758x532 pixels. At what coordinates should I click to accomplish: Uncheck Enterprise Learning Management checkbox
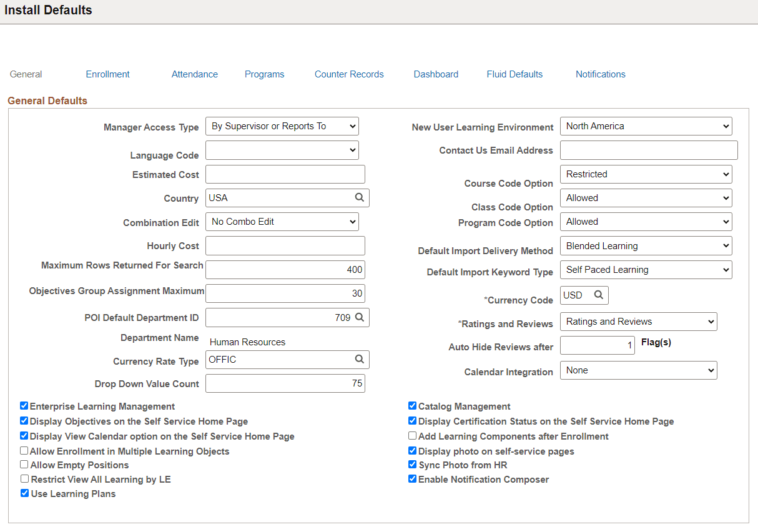pos(24,406)
